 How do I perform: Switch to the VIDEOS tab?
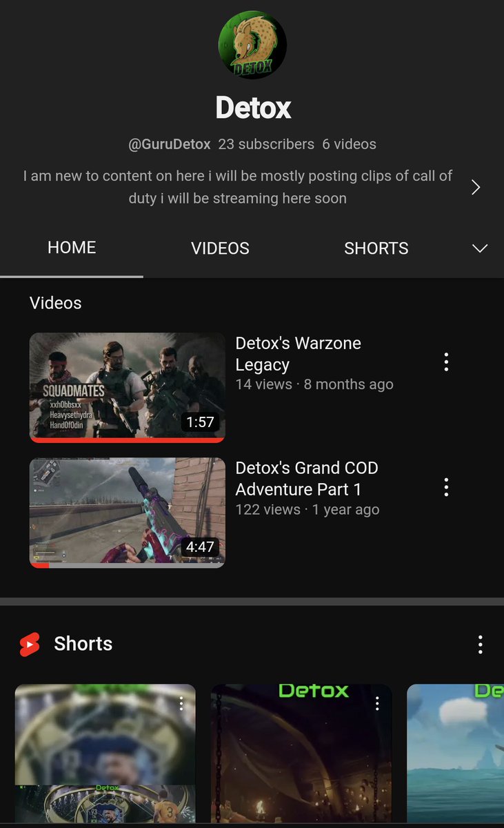pyautogui.click(x=220, y=248)
